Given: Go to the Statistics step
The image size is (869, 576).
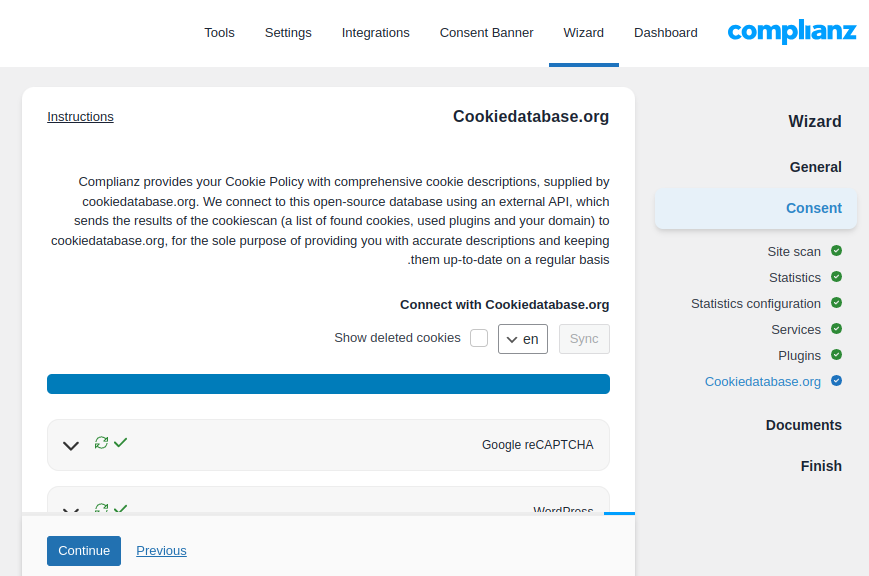Looking at the screenshot, I should coord(795,278).
